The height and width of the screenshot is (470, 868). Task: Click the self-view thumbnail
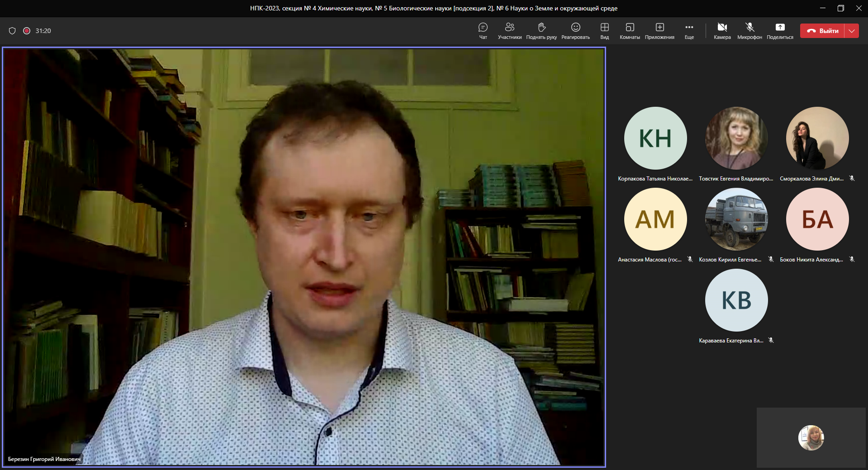(x=811, y=437)
